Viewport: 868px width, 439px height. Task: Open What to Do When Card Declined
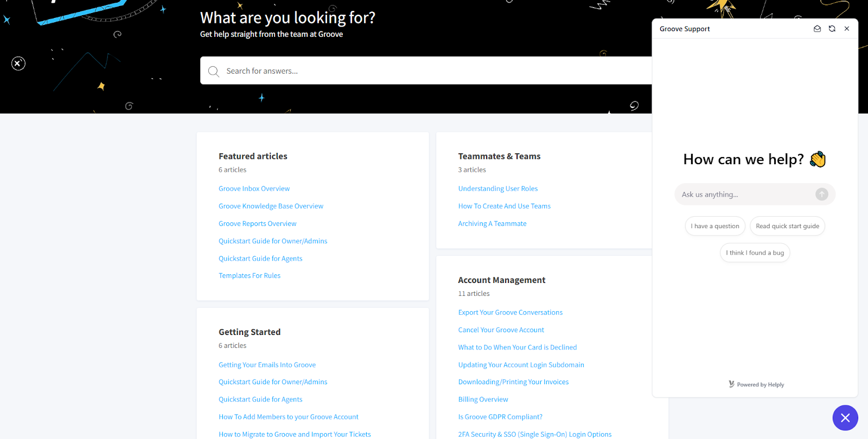[517, 347]
